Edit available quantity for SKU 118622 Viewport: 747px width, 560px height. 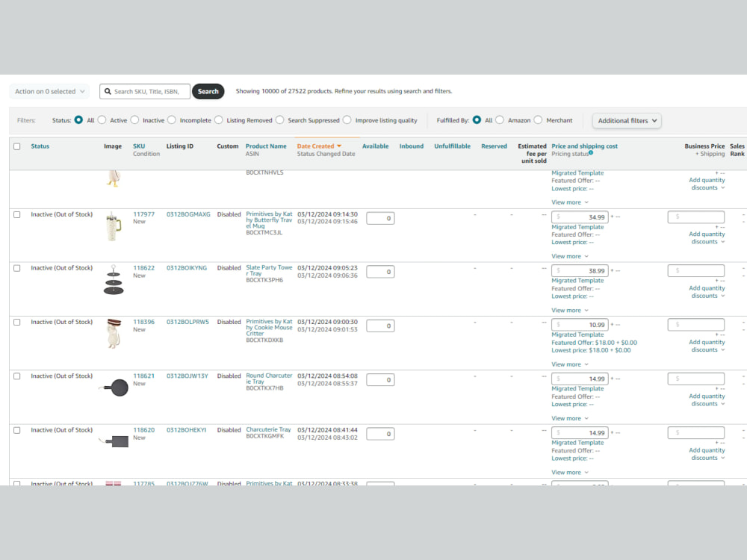380,272
